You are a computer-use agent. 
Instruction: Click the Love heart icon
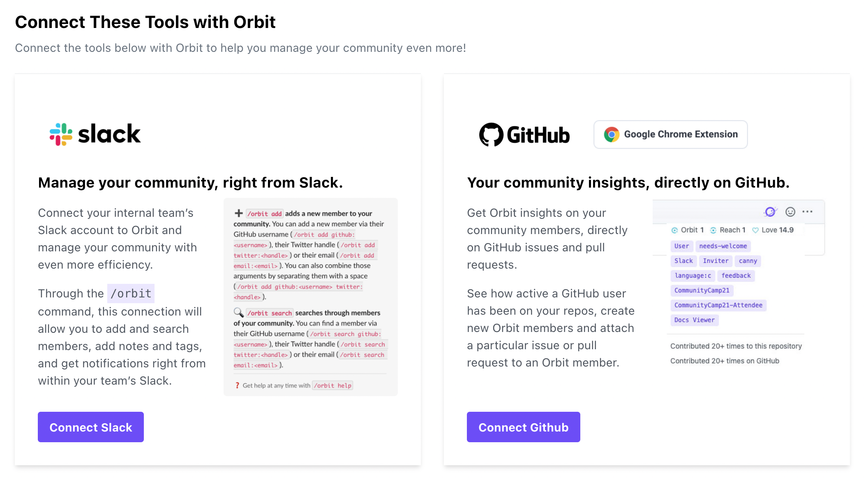click(x=755, y=230)
